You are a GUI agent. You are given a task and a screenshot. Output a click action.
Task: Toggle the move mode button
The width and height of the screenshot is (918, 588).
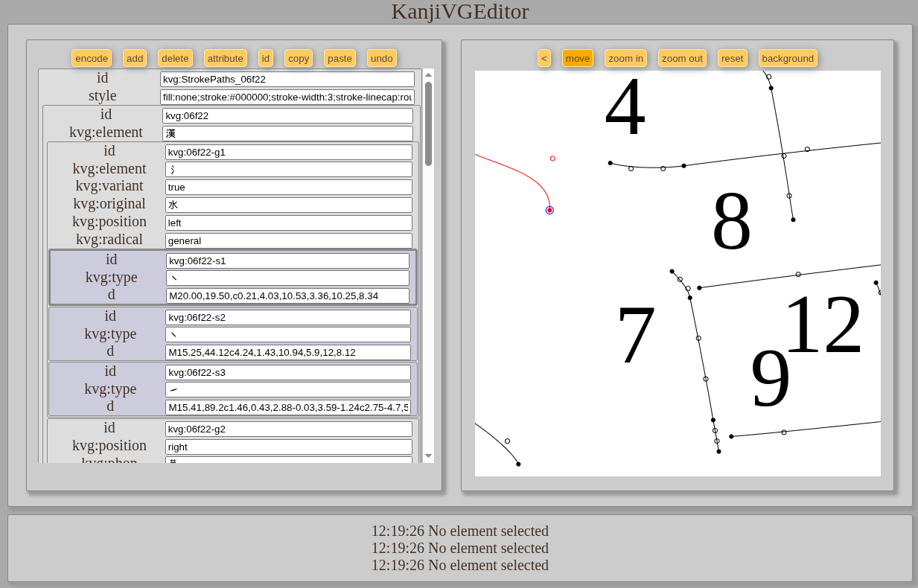(578, 58)
